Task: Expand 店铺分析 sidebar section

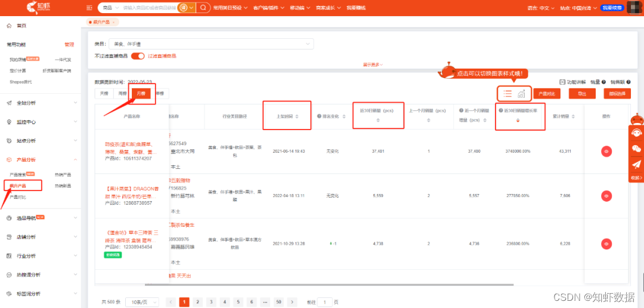Action: click(42, 237)
